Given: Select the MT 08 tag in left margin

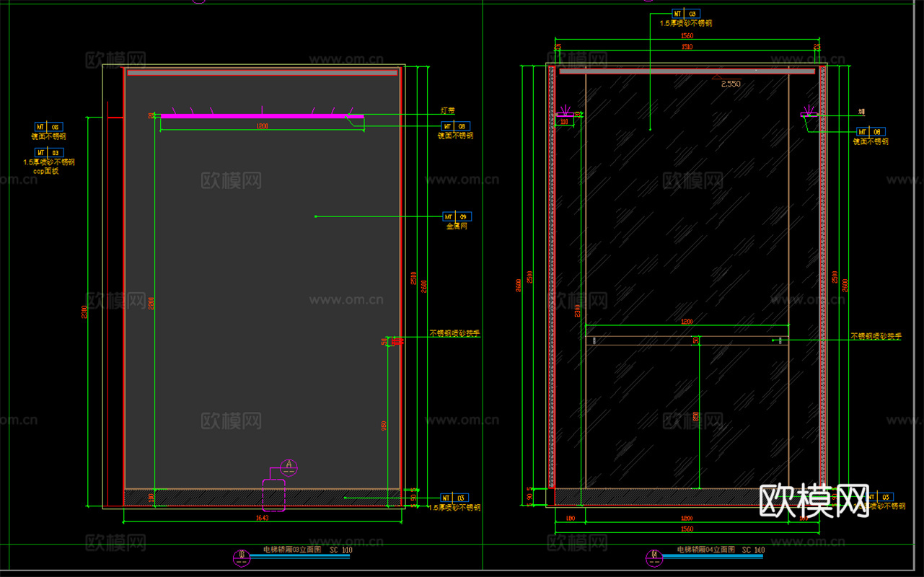Looking at the screenshot, I should coord(49,126).
